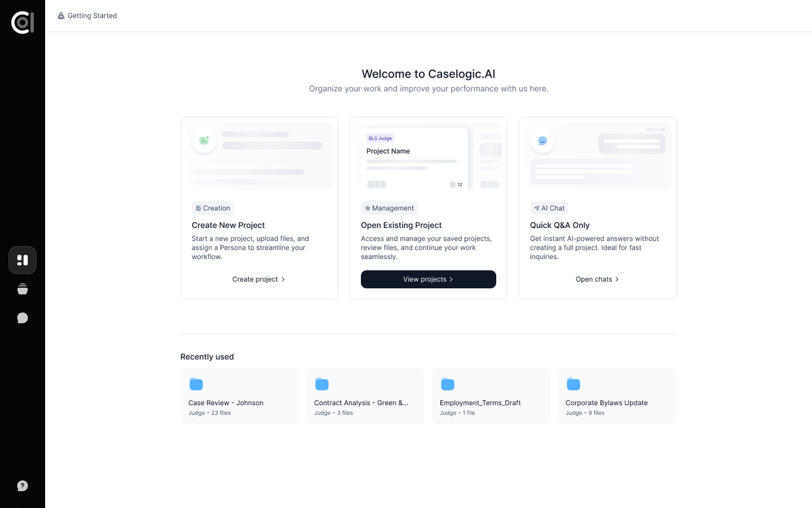The image size is (812, 508).
Task: Click the Create project button
Action: (x=259, y=279)
